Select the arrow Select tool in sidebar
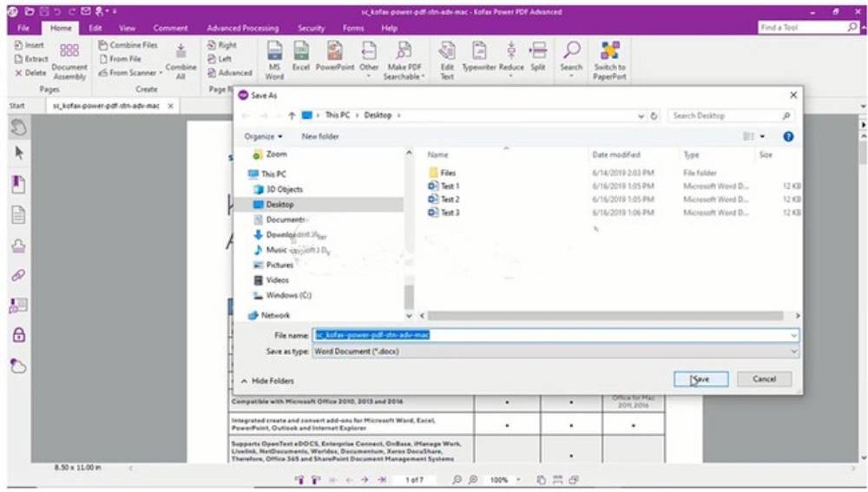The width and height of the screenshot is (868, 492). click(x=19, y=152)
